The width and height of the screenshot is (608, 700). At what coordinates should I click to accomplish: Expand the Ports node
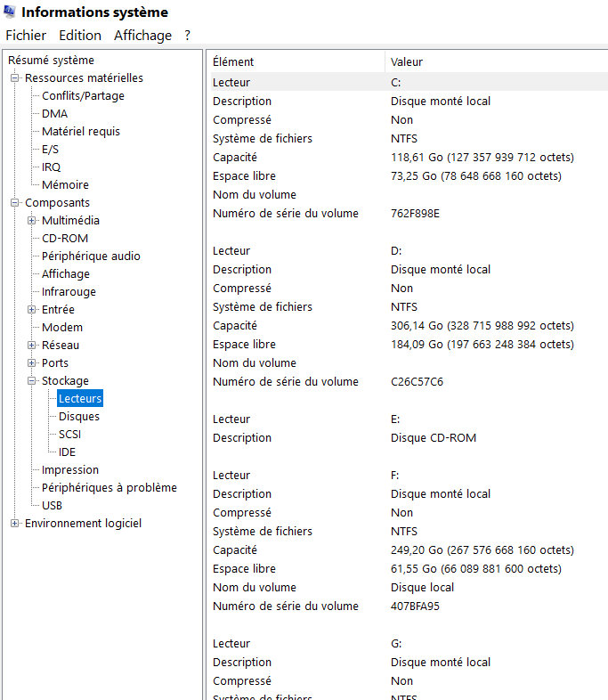click(x=32, y=363)
